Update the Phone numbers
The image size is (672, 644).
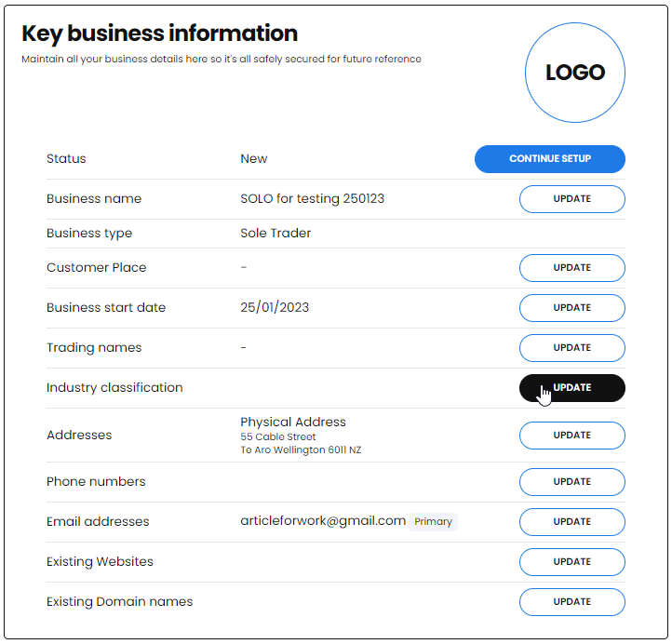(572, 482)
